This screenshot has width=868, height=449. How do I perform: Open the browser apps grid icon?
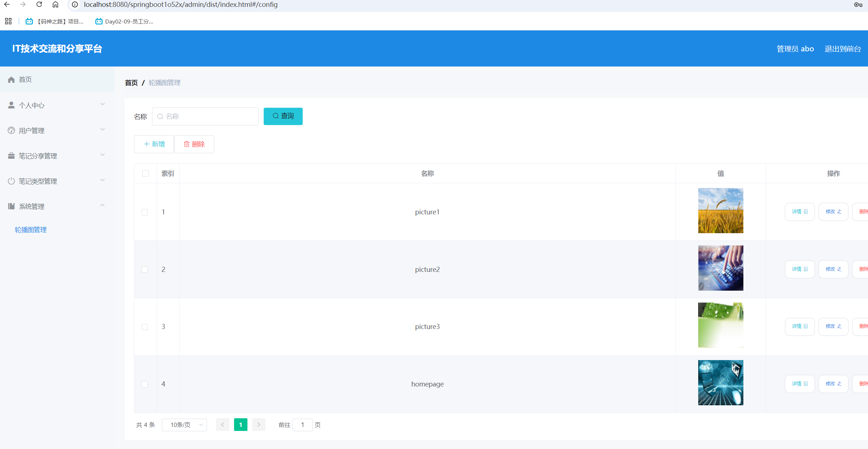click(x=8, y=21)
